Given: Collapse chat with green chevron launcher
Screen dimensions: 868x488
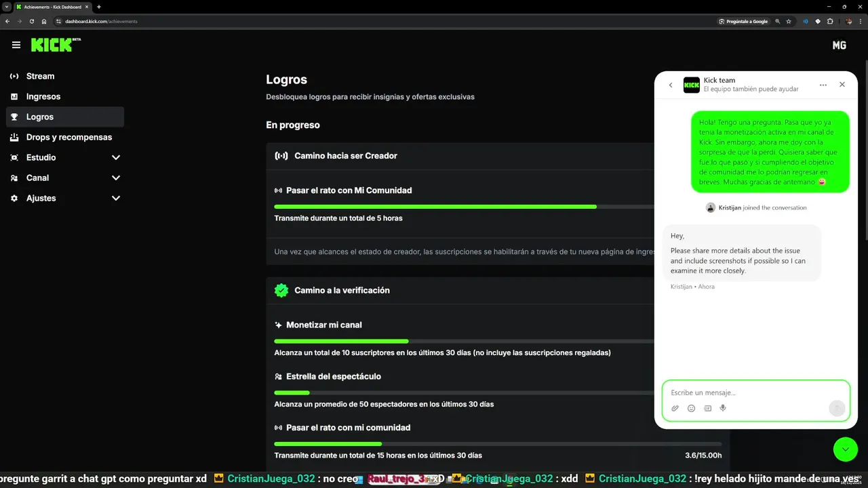Looking at the screenshot, I should coord(846,449).
